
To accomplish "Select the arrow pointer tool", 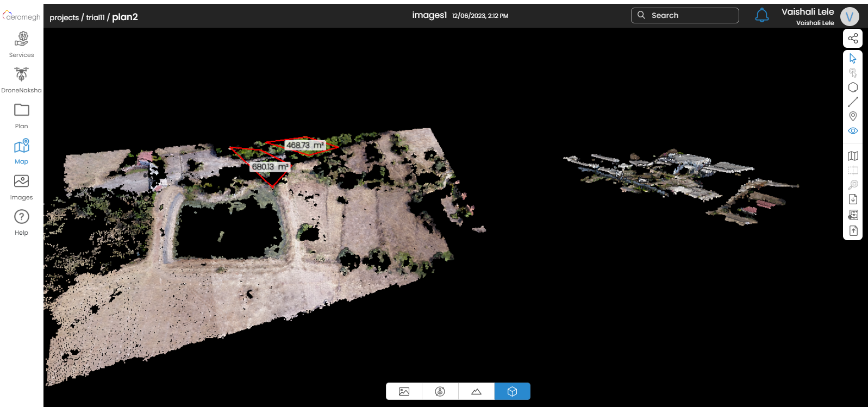I will 853,59.
